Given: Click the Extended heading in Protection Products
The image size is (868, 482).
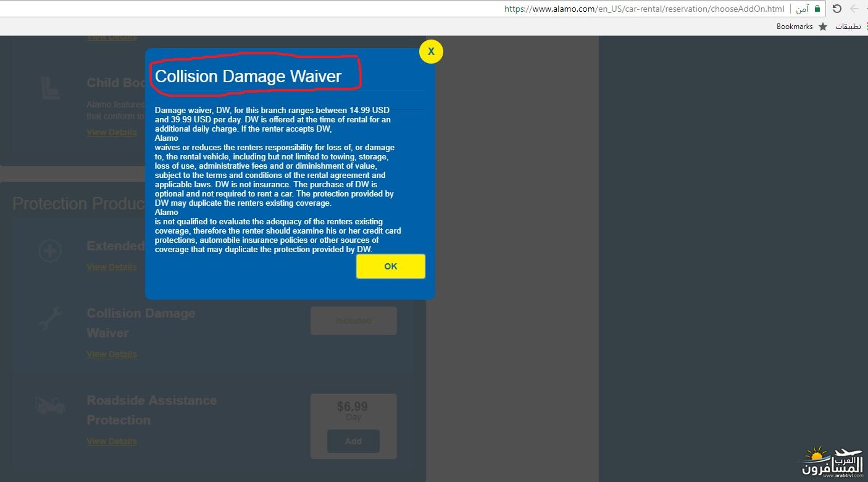Looking at the screenshot, I should (x=115, y=246).
